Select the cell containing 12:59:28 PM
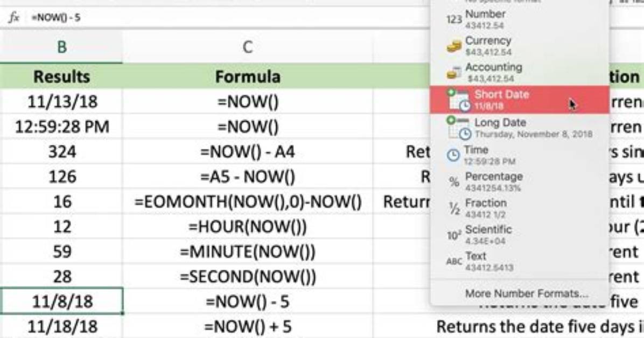644x338 pixels. pos(61,126)
